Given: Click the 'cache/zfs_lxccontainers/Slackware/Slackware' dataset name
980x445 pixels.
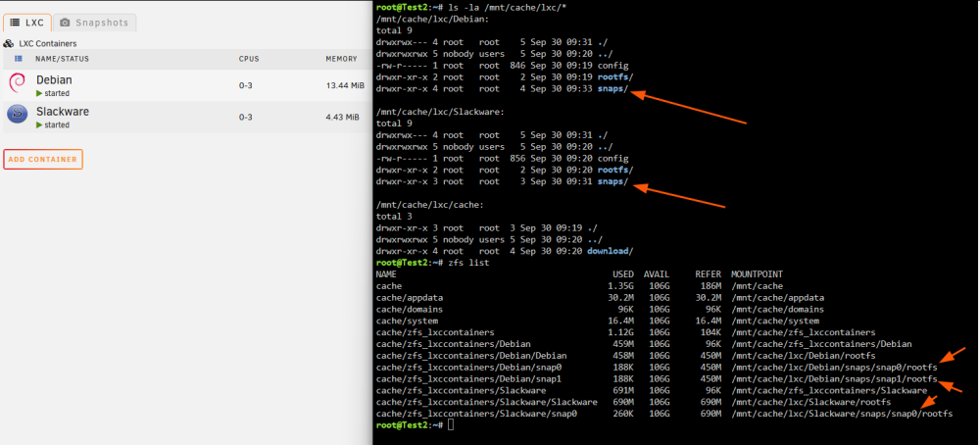Looking at the screenshot, I should pyautogui.click(x=487, y=403).
